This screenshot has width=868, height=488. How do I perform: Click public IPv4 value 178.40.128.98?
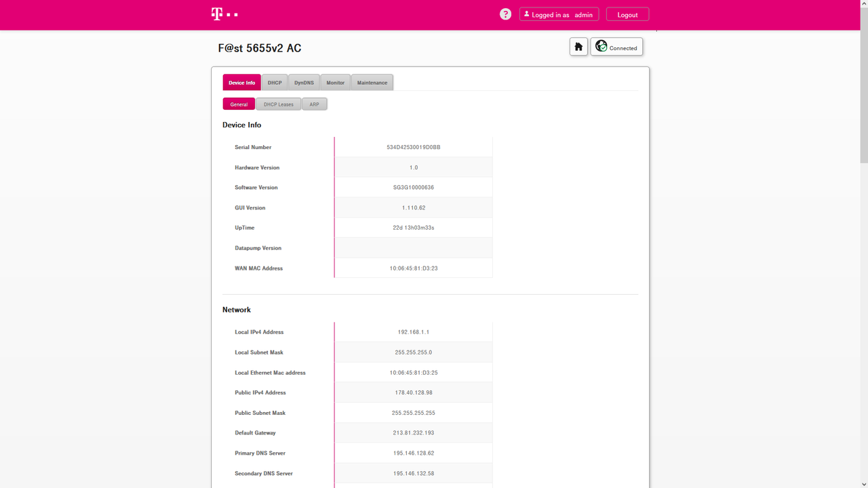(414, 392)
